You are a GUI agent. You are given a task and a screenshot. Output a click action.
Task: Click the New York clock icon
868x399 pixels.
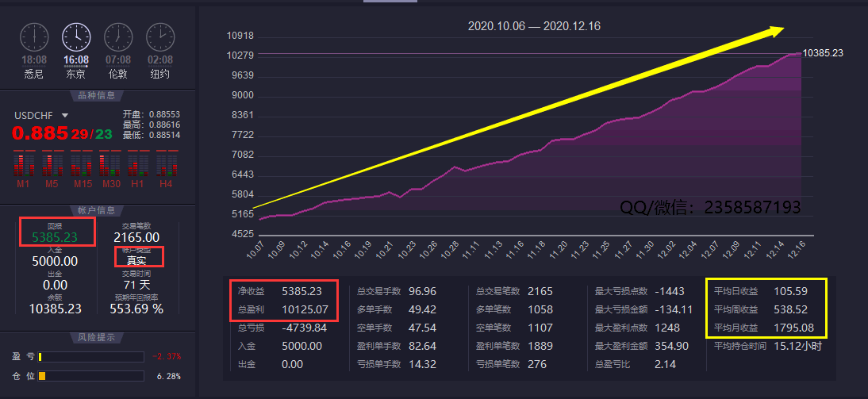click(160, 37)
